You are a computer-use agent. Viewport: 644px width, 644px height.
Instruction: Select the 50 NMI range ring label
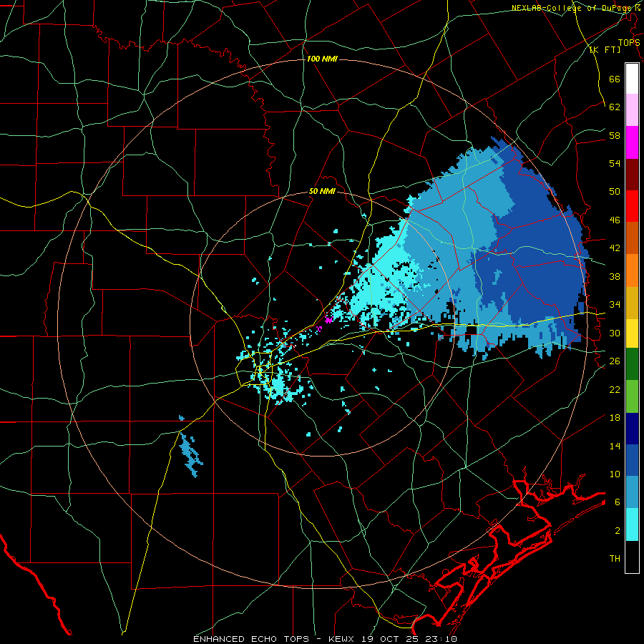[x=322, y=191]
